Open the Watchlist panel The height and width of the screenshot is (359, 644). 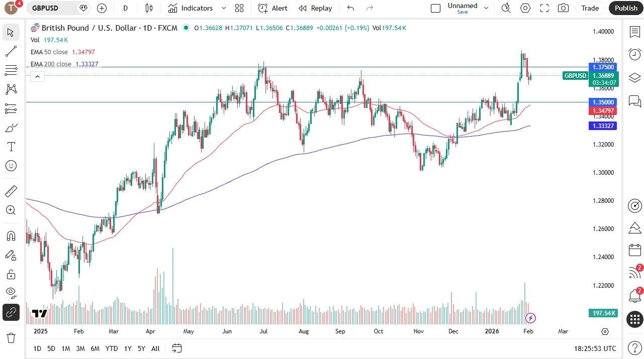click(634, 32)
